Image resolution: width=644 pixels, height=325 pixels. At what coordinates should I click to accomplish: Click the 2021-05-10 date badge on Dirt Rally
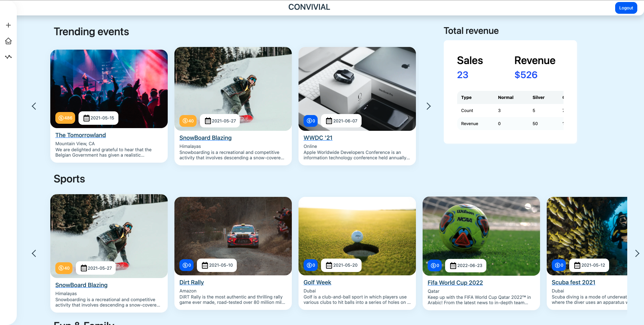click(x=217, y=265)
